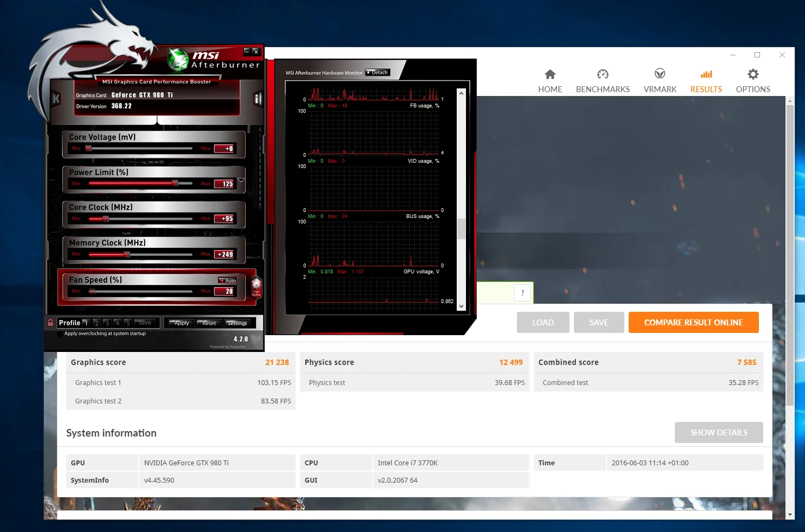The height and width of the screenshot is (532, 805).
Task: Click the Core Voltage slider handle
Action: point(89,148)
